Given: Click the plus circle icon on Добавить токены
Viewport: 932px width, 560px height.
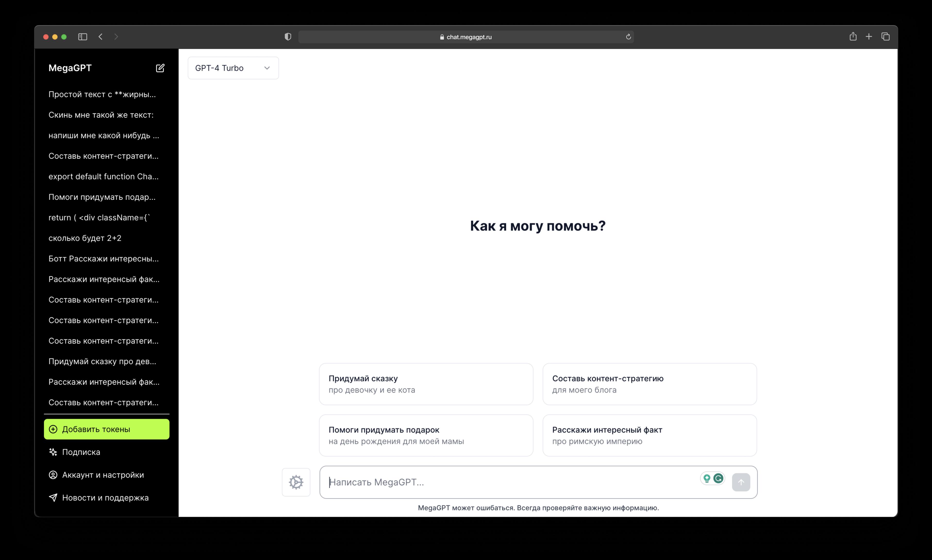Looking at the screenshot, I should click(53, 429).
